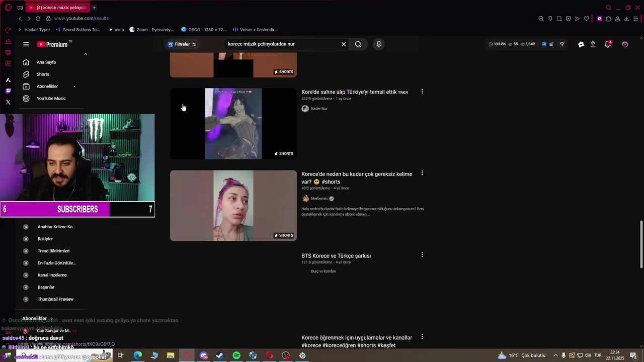Open the Filtreler search filters
Image resolution: width=644 pixels, height=362 pixels.
point(182,44)
